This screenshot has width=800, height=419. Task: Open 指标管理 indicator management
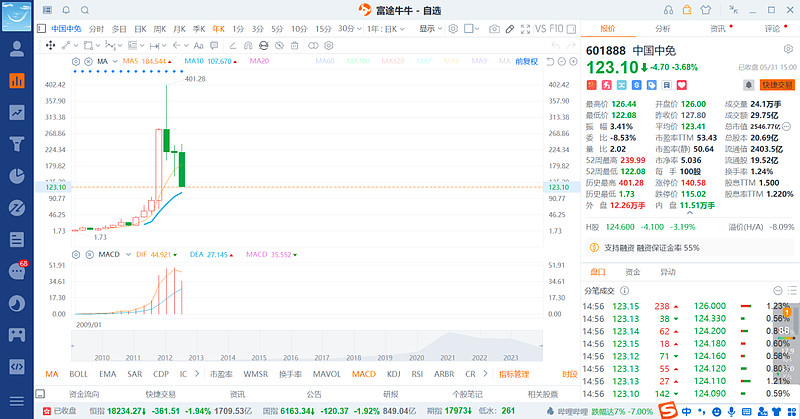click(x=514, y=374)
